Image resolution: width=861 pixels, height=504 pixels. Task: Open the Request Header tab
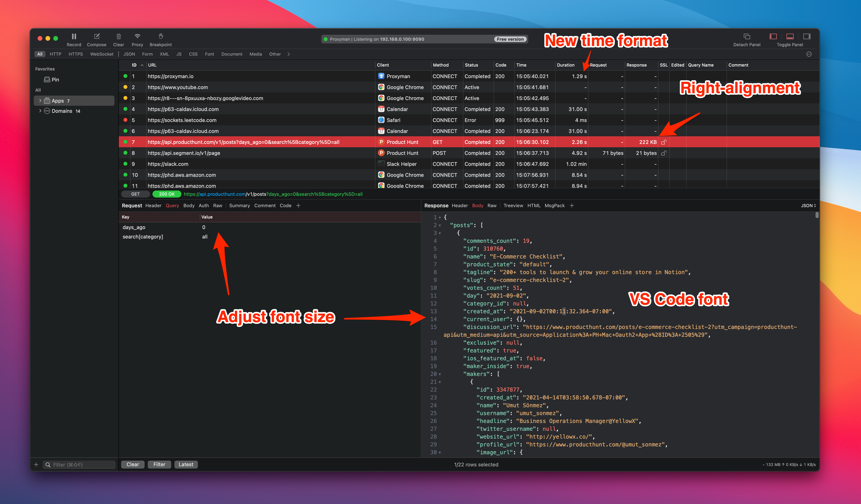(153, 206)
